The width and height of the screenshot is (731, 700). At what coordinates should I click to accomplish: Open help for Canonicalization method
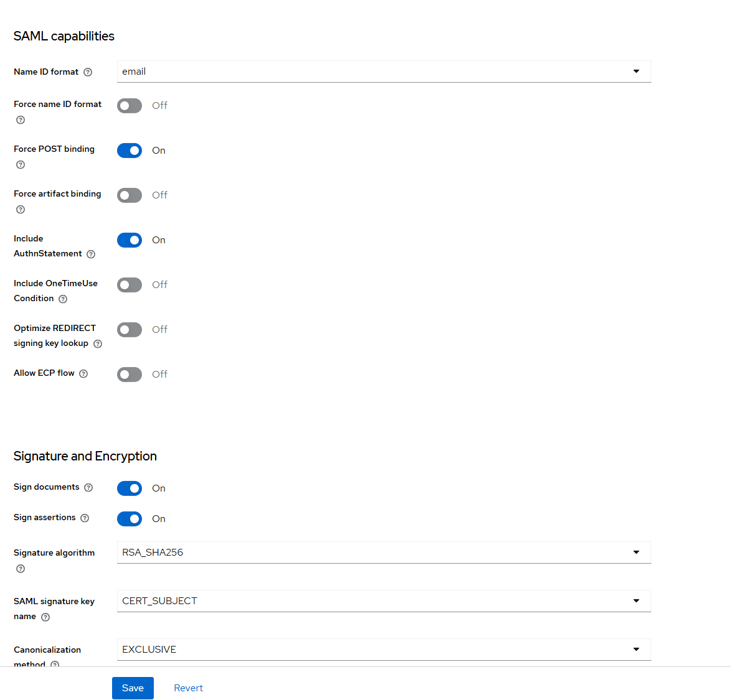point(55,664)
